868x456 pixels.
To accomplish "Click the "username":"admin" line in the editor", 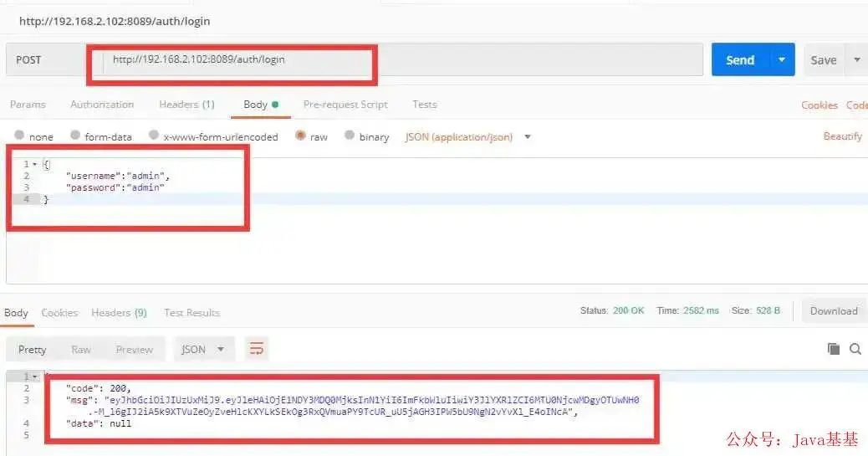I will click(118, 176).
